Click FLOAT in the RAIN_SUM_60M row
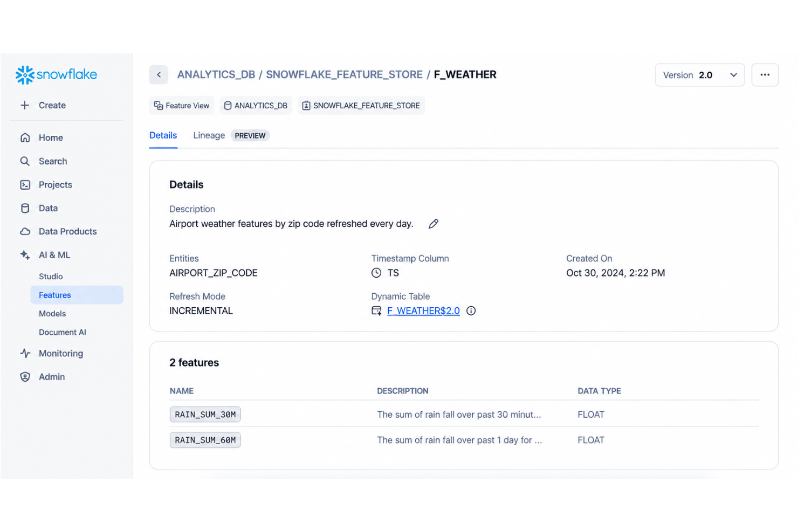798x532 pixels. pyautogui.click(x=591, y=440)
